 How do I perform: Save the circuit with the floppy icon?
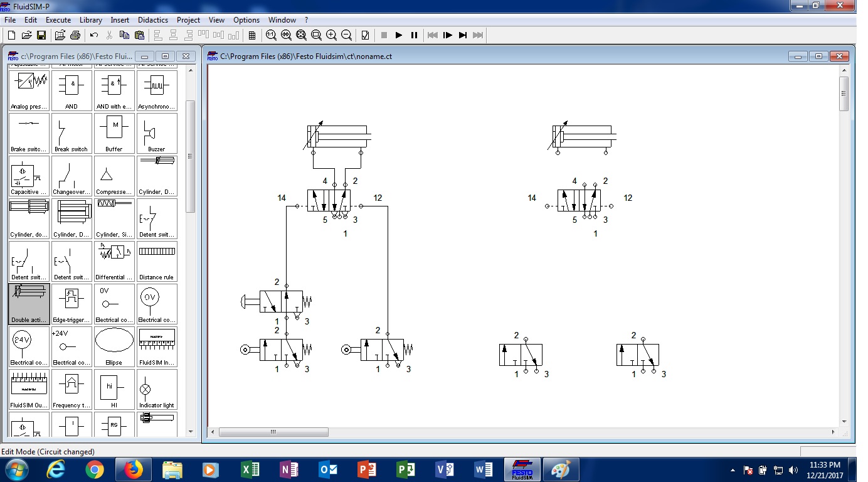(x=41, y=35)
